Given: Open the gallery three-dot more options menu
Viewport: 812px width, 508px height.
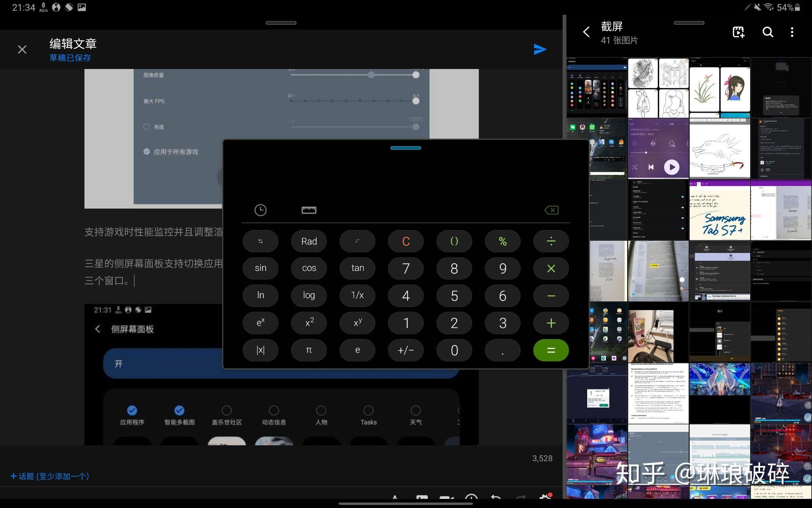Looking at the screenshot, I should click(x=792, y=32).
